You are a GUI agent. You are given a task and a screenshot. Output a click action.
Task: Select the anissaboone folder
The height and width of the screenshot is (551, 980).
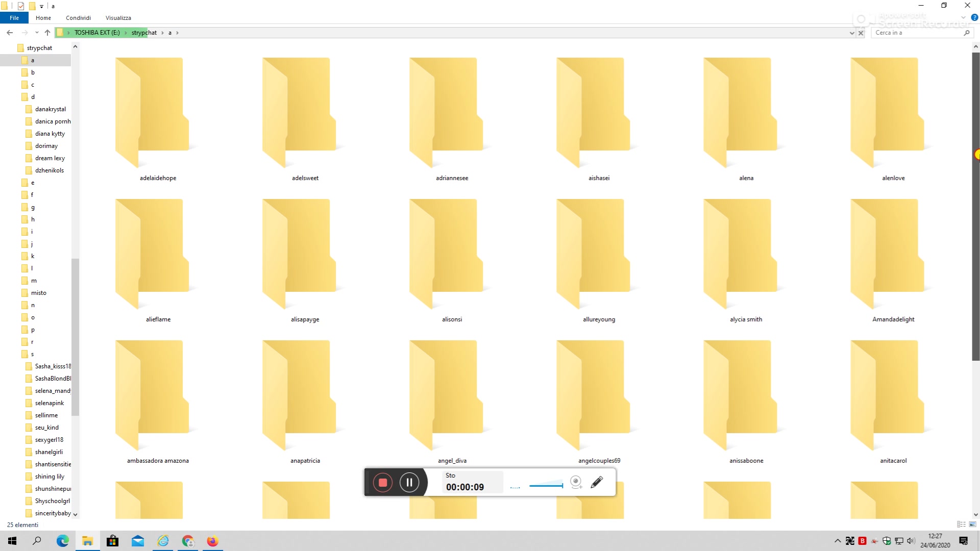[746, 402]
